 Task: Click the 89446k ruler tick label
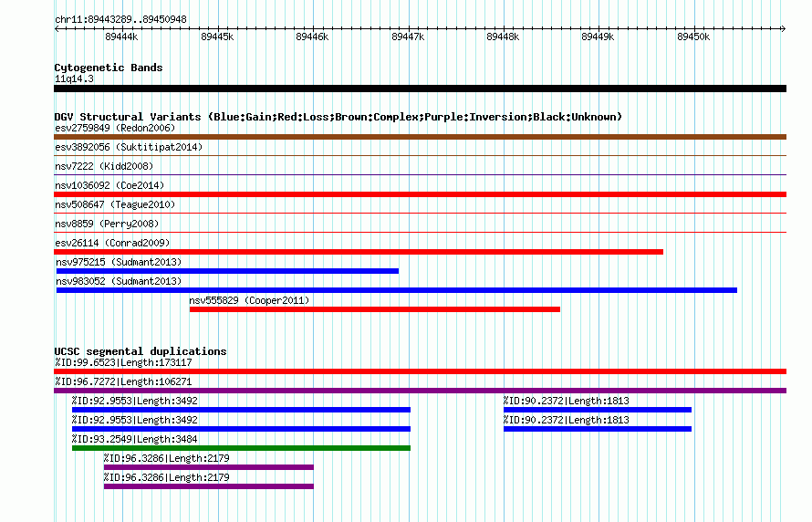pos(312,37)
